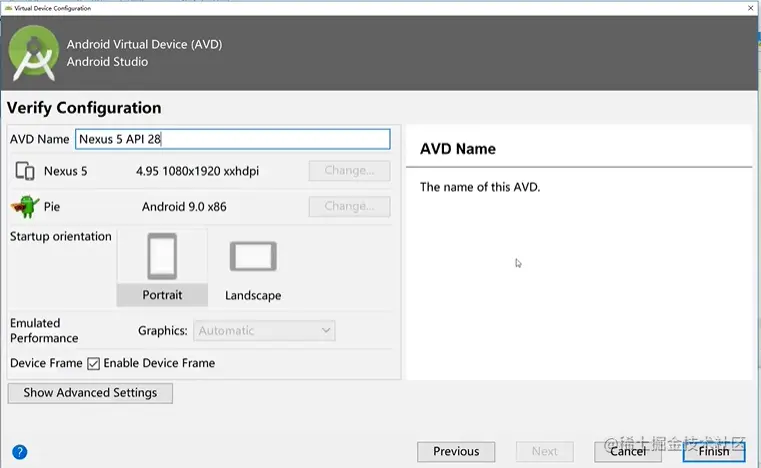Image resolution: width=761 pixels, height=468 pixels.
Task: Click the Nexus 5 device icon
Action: [25, 171]
